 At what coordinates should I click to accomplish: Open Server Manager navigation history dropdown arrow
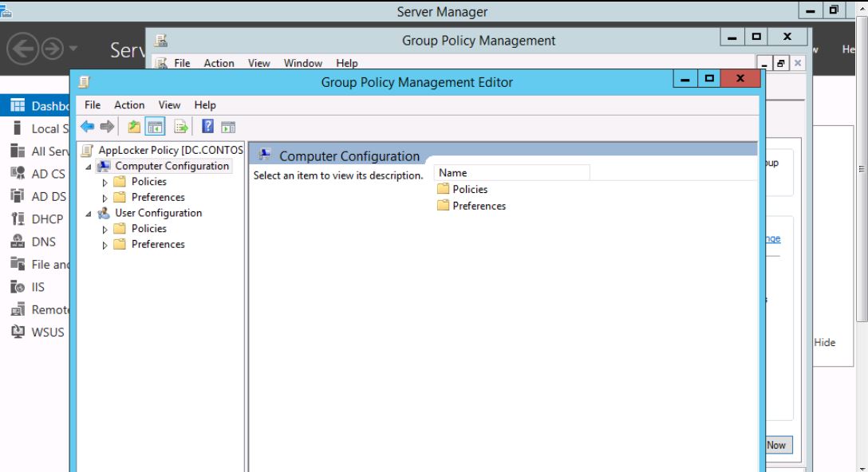(x=73, y=49)
